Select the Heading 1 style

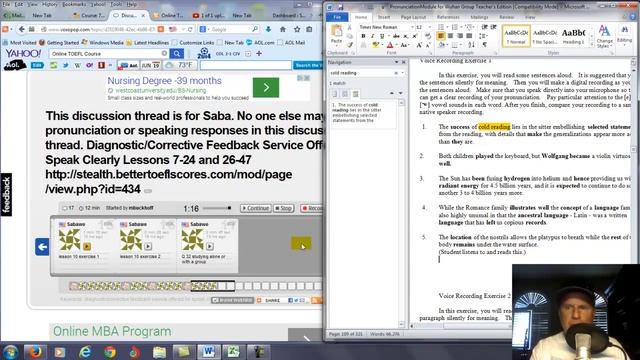click(x=573, y=36)
